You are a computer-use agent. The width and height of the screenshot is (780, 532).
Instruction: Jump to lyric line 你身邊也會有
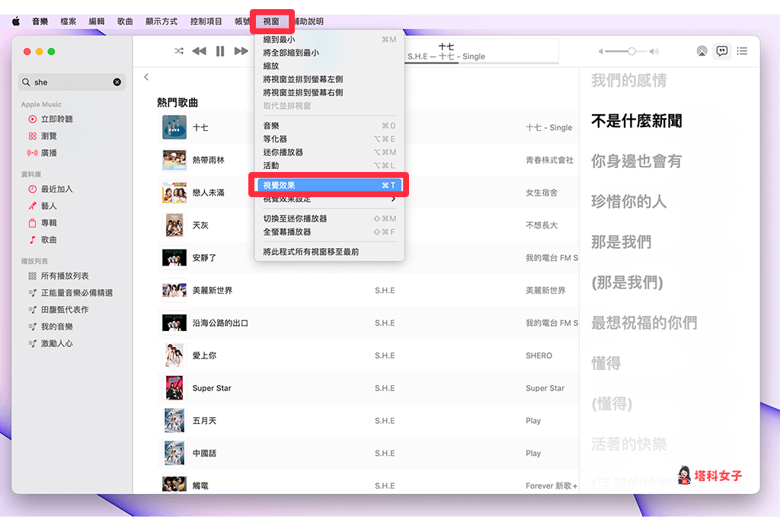(636, 161)
